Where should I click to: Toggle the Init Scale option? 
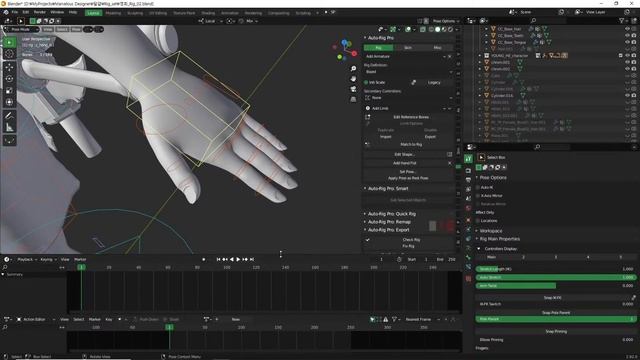[x=366, y=82]
